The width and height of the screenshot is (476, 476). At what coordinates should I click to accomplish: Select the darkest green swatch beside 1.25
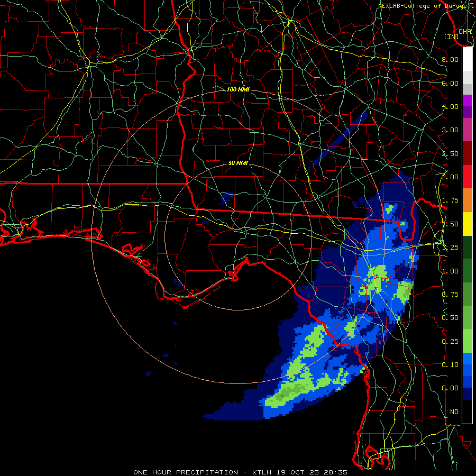pos(467,247)
